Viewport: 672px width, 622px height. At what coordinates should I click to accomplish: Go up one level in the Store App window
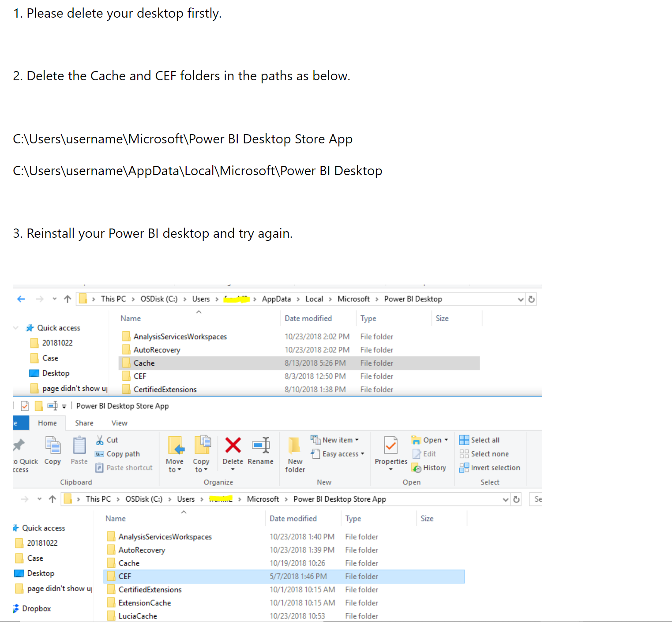[x=53, y=499]
